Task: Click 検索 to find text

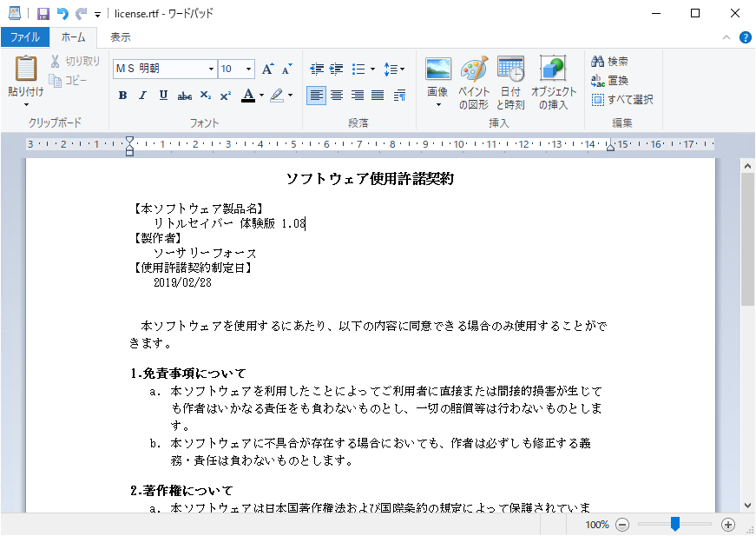Action: tap(610, 62)
